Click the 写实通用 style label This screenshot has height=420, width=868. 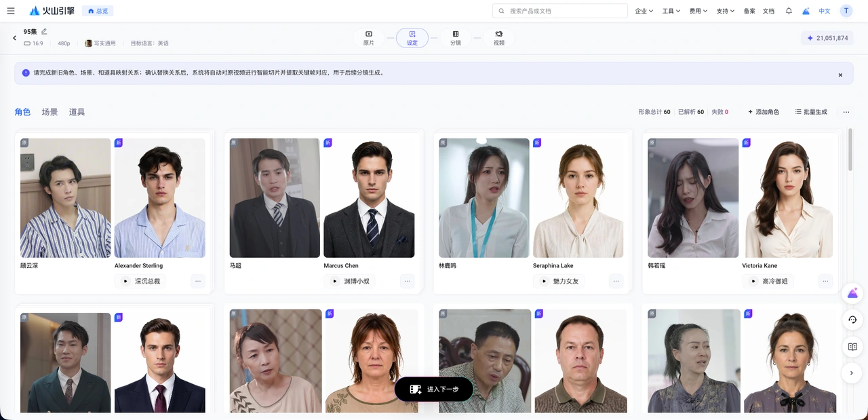[x=100, y=43]
